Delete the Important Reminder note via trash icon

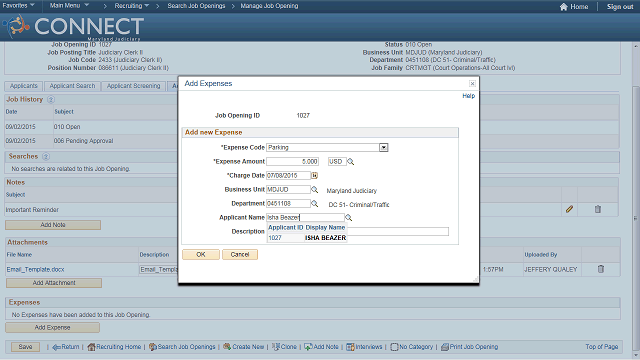pos(598,209)
